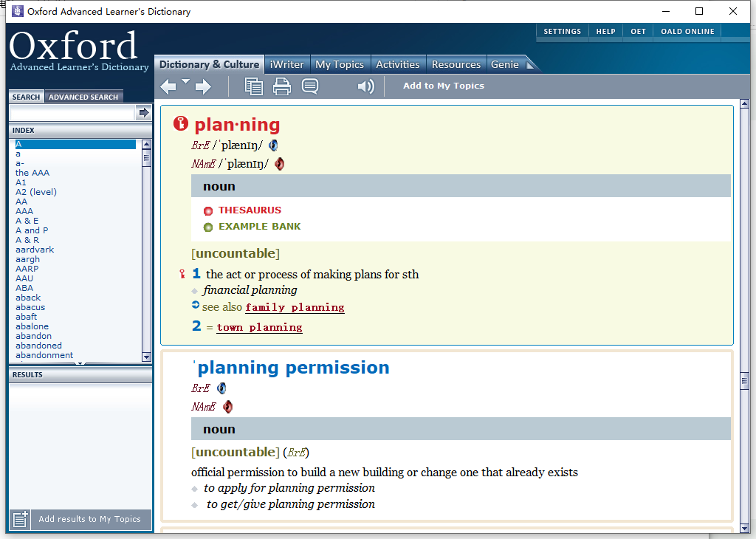756x539 pixels.
Task: Select index entry 'A and P'
Action: click(32, 230)
